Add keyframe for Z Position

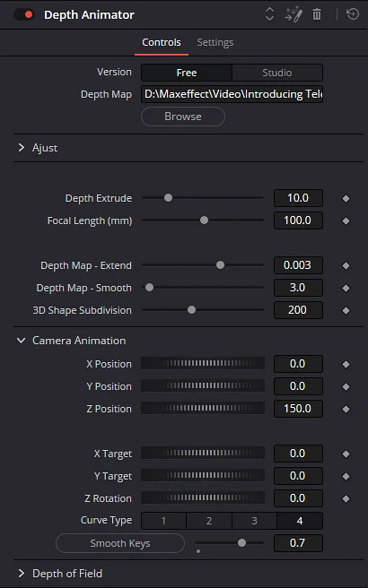click(346, 409)
